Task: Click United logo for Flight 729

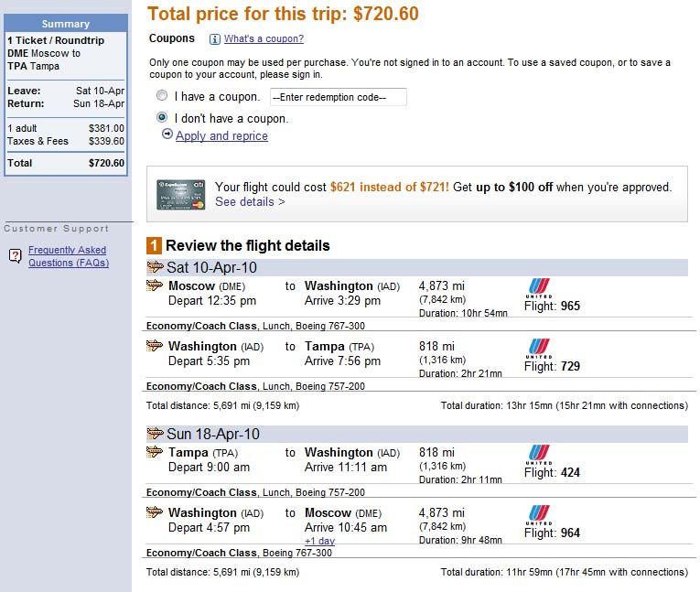Action: 539,349
